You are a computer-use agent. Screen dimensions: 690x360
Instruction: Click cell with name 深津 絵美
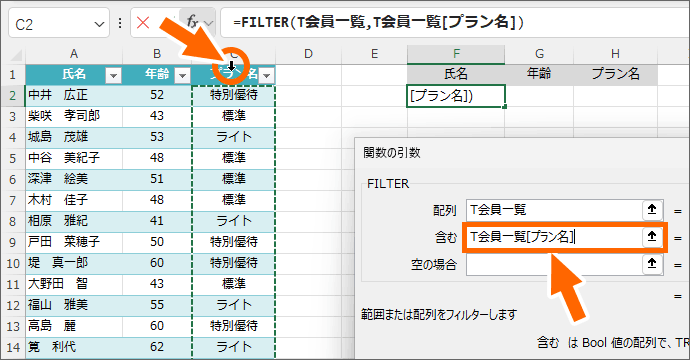pyautogui.click(x=73, y=179)
